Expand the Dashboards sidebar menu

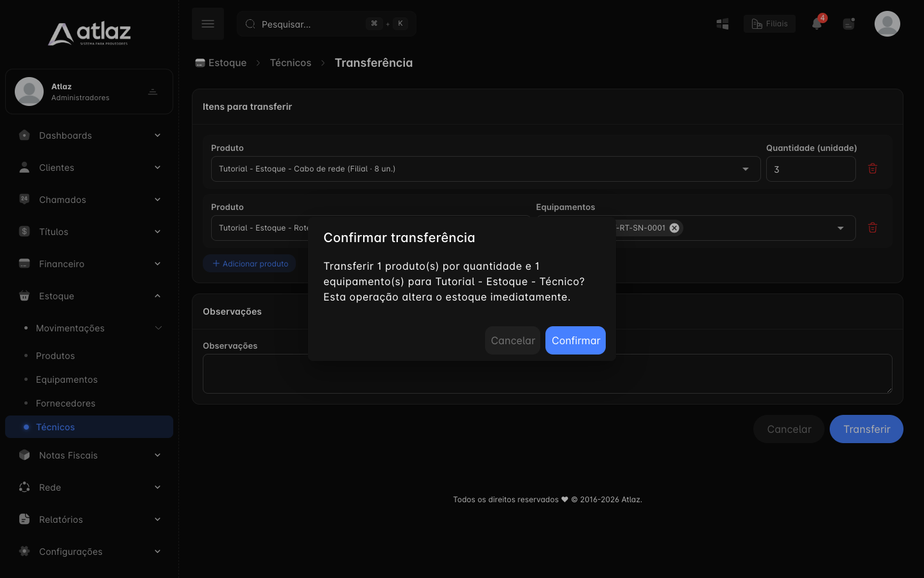tap(89, 136)
